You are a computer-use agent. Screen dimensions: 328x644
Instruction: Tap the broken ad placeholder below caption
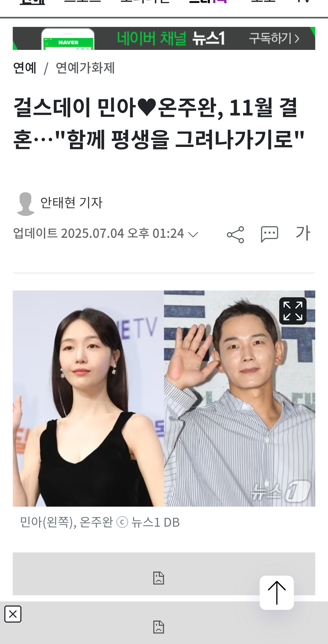pyautogui.click(x=164, y=574)
